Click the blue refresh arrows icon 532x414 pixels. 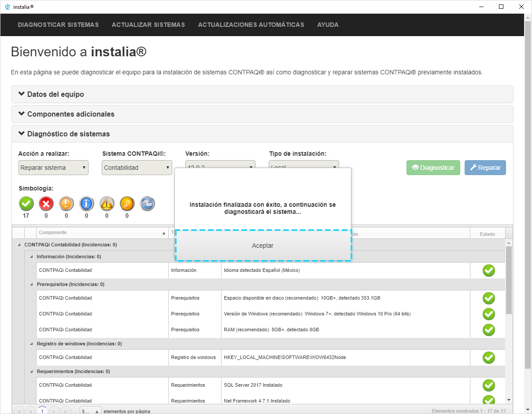pyautogui.click(x=148, y=204)
